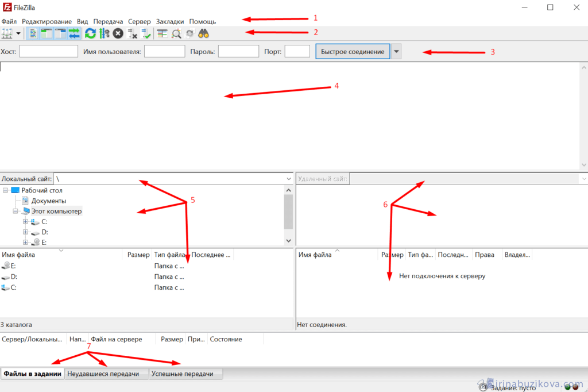Click the Быстрое соединение button
This screenshot has height=392, width=588.
coord(353,52)
